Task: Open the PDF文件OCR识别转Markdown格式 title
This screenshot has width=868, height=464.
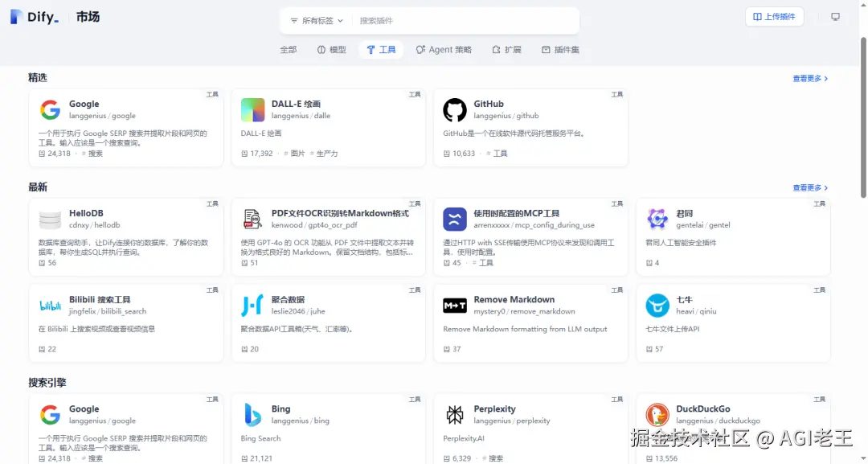Action: click(340, 214)
